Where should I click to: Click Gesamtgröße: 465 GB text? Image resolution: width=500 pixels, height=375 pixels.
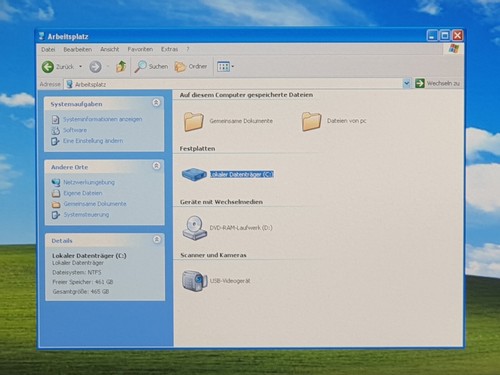[81, 292]
